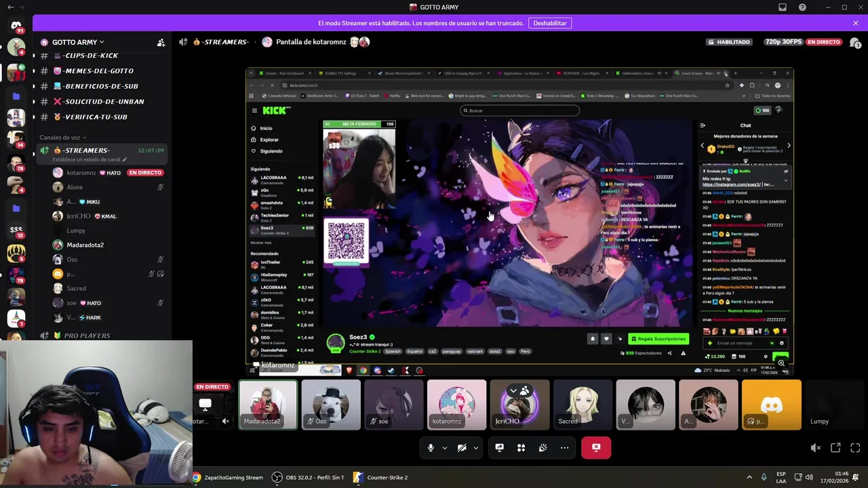Open microphone input options arrow
Screen dimensions: 868x488
[445, 447]
